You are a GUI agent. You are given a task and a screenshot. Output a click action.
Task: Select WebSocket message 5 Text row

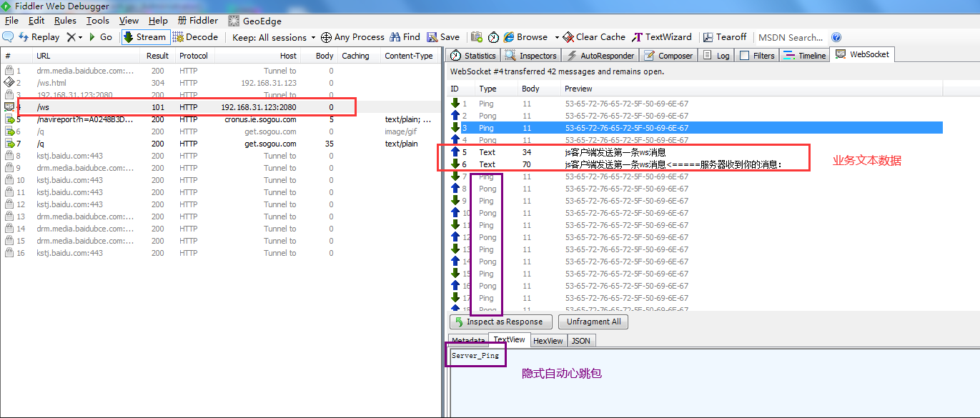click(x=695, y=152)
